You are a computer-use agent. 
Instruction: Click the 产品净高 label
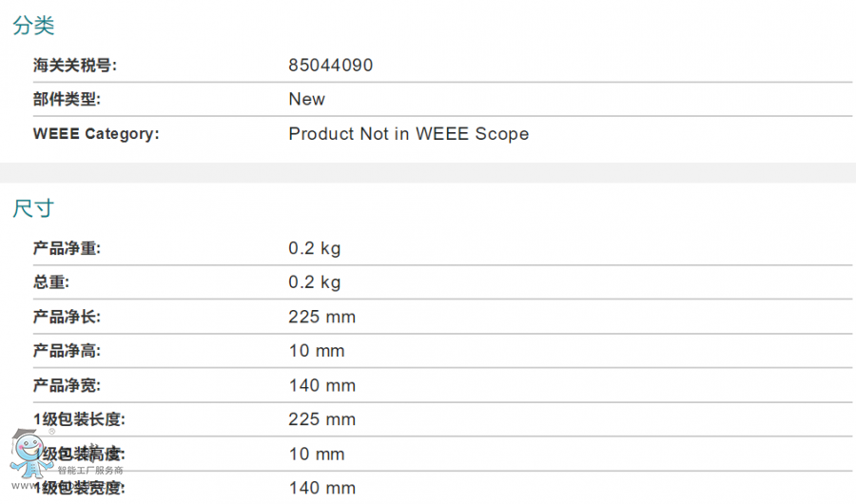click(67, 351)
